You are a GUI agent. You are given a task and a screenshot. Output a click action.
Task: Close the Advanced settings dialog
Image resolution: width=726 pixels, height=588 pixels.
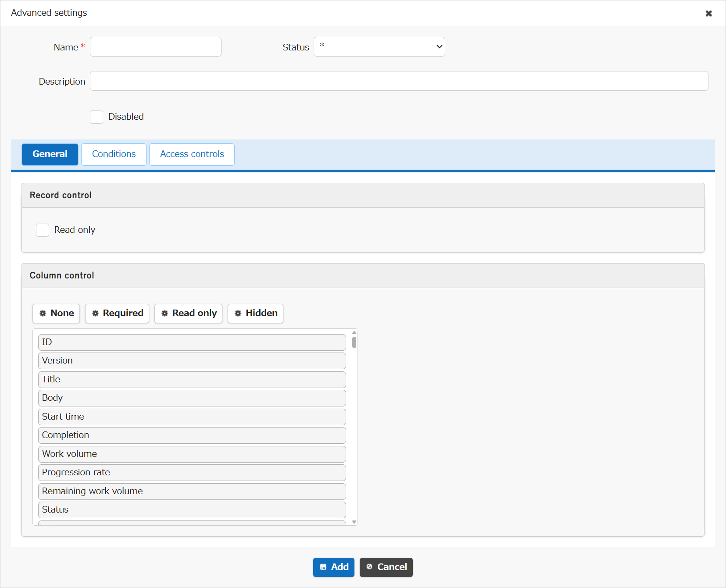(x=708, y=13)
